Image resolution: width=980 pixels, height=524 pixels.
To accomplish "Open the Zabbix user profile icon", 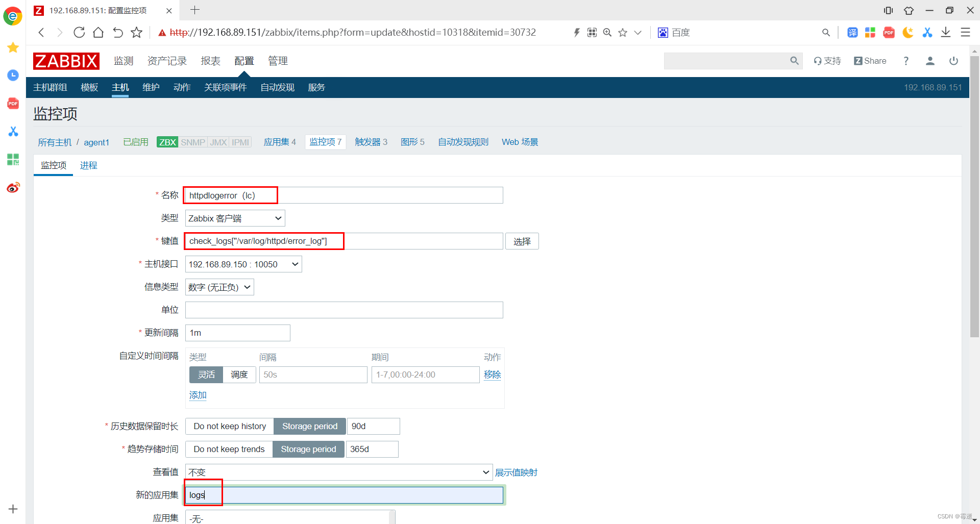I will tap(930, 61).
